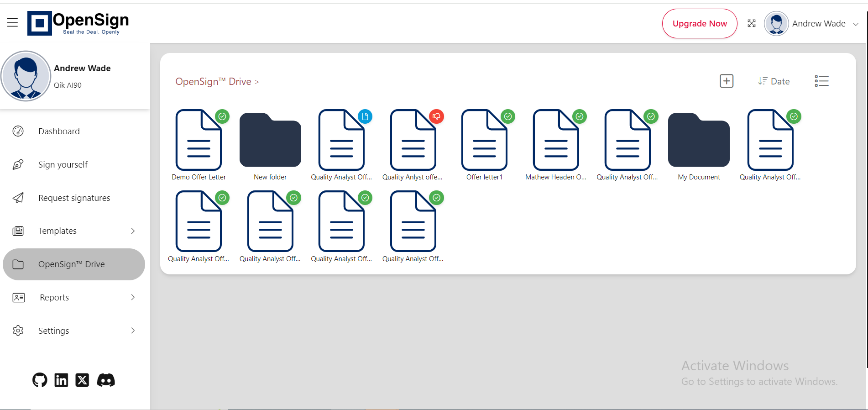Viewport: 868px width, 410px height.
Task: Open the X (Twitter) link icon
Action: (x=82, y=380)
